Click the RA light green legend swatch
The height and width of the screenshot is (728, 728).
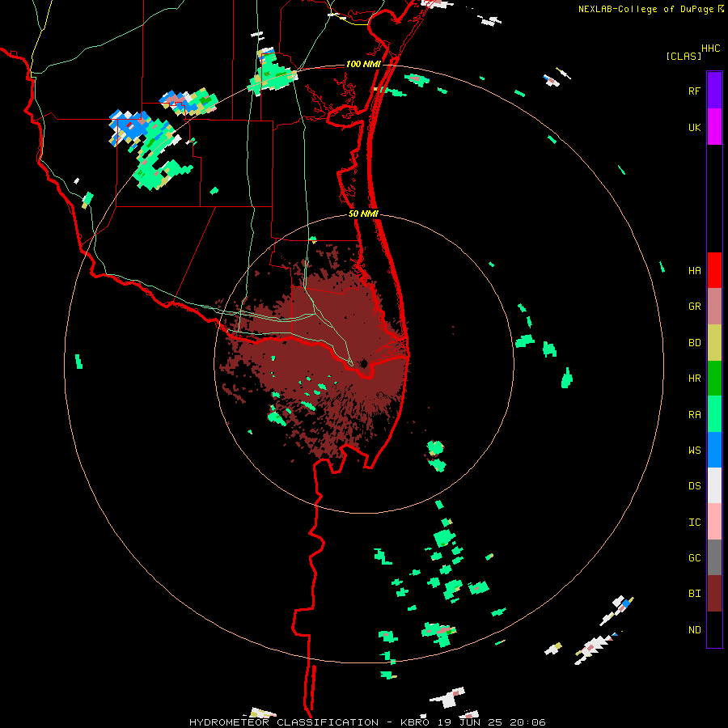click(x=714, y=414)
